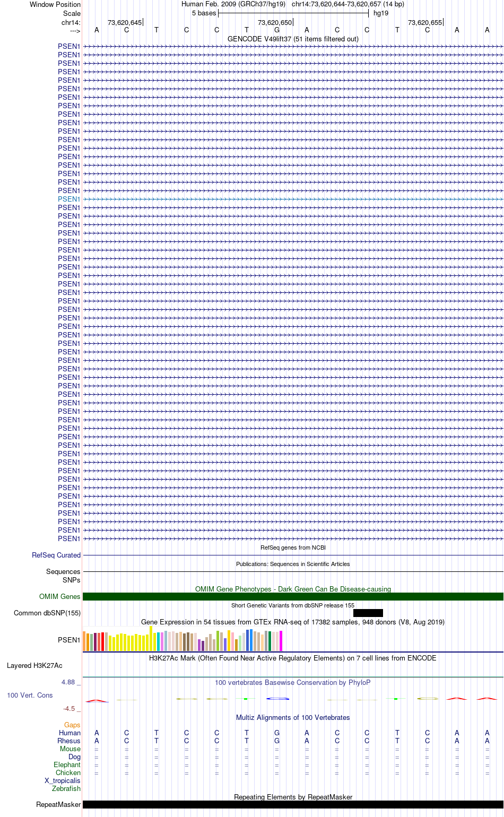504x817 pixels.
Task: Click 'RefSeq genes from NCBI' track title
Action: click(293, 547)
